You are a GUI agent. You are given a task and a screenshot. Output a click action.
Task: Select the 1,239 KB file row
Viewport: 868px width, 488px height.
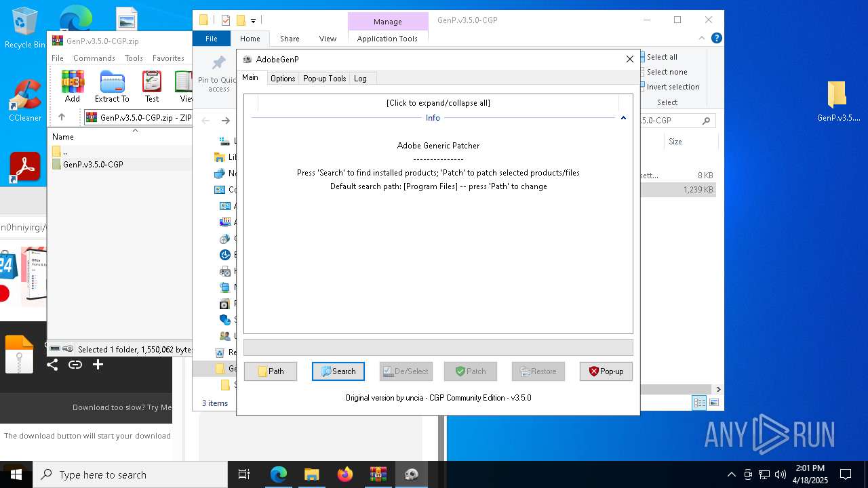pyautogui.click(x=679, y=190)
